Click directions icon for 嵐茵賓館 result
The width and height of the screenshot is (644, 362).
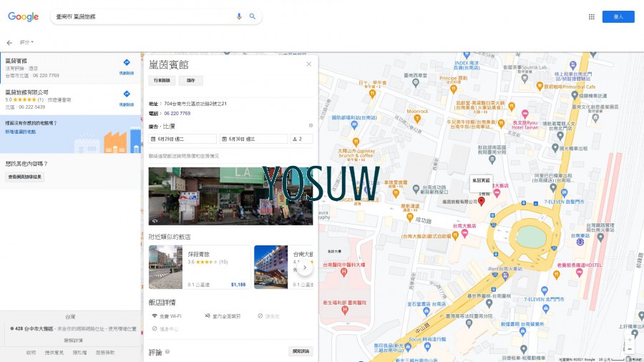coord(127,62)
